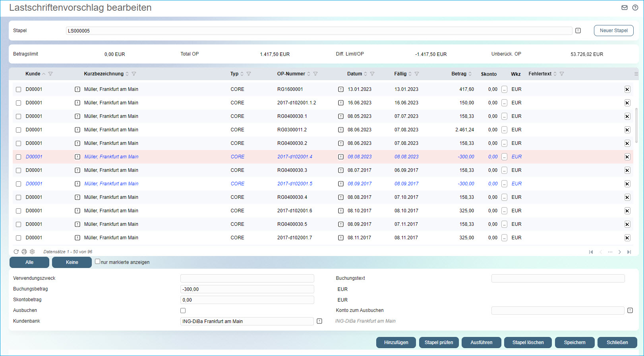Sort by Typ column

242,74
